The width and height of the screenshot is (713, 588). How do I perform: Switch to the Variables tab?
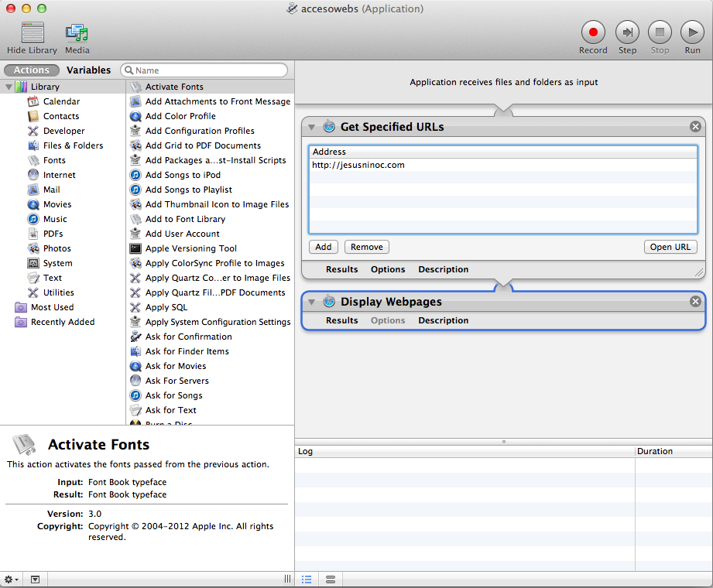pyautogui.click(x=88, y=70)
